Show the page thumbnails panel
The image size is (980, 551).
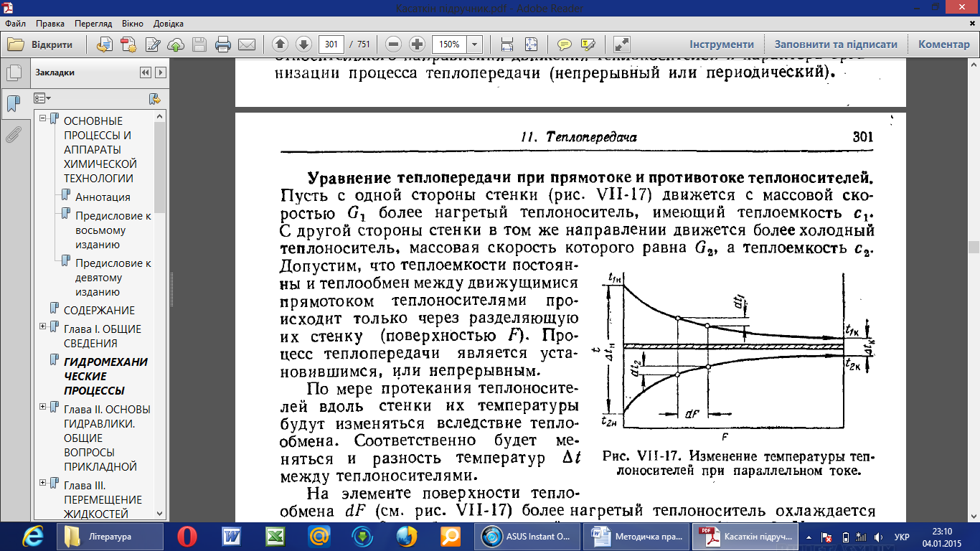tap(13, 72)
